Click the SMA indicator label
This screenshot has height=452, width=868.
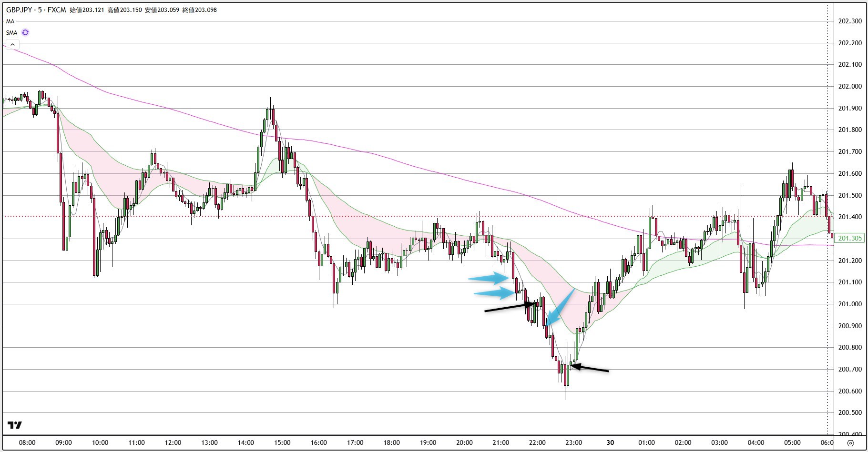point(11,33)
